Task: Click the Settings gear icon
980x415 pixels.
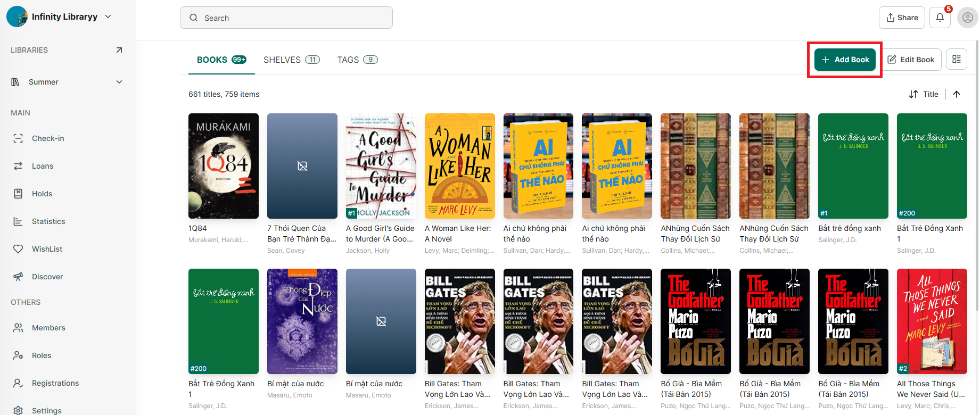Action: click(x=18, y=410)
